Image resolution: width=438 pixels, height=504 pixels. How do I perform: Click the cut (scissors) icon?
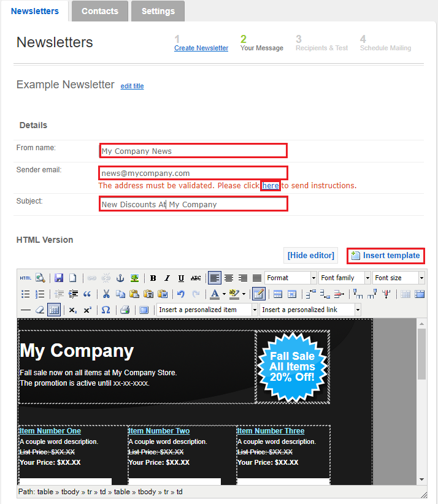pos(106,294)
